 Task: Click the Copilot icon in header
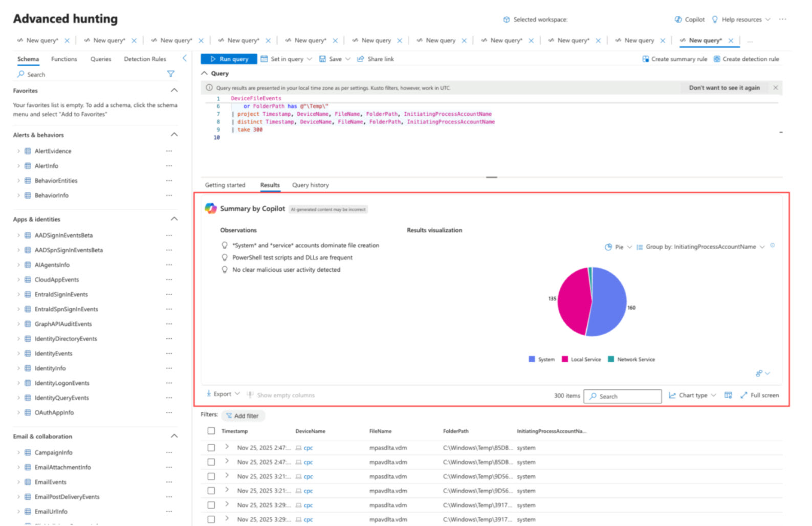[678, 19]
